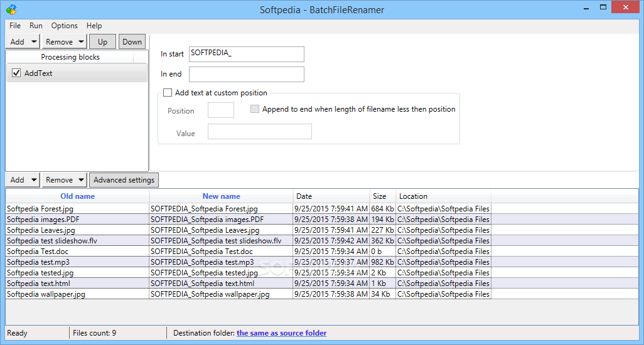Click the 9/25/2015 7:59:37 AM date cell
This screenshot has width=644, height=345.
pos(331,262)
